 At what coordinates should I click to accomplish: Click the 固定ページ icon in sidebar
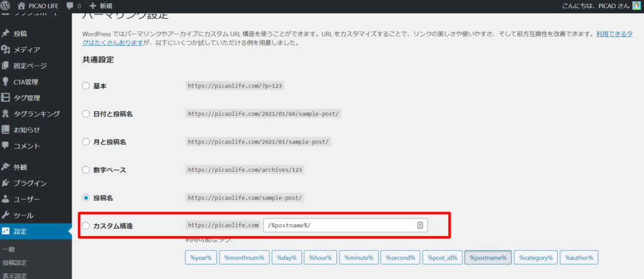click(x=6, y=65)
